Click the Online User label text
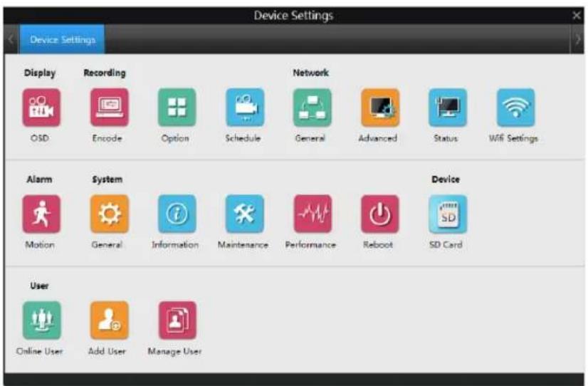The height and width of the screenshot is (386, 588). [x=39, y=352]
